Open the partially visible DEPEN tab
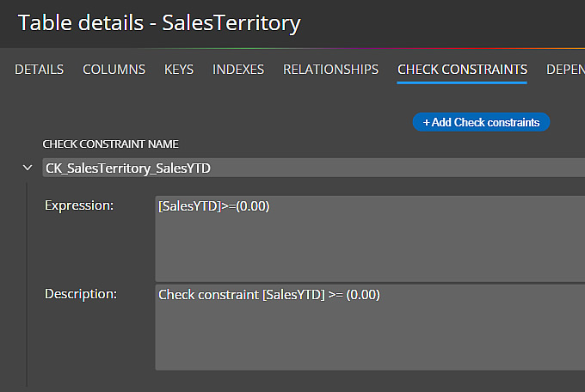585x392 pixels. point(565,70)
